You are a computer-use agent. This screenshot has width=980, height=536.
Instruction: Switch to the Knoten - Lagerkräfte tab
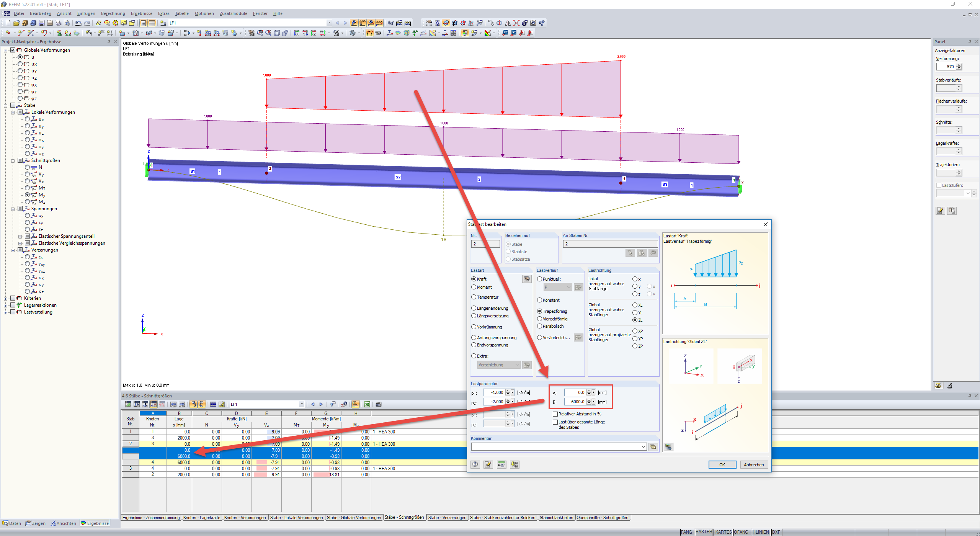click(x=202, y=518)
